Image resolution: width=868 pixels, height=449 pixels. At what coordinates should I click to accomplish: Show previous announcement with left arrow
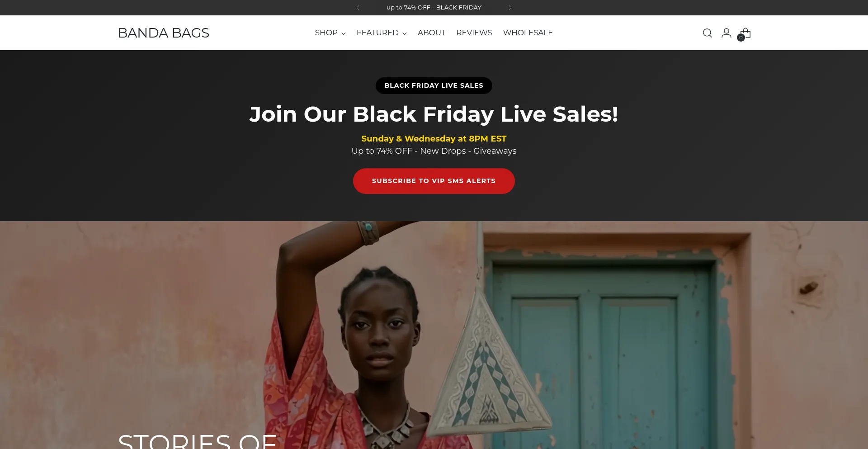tap(358, 8)
